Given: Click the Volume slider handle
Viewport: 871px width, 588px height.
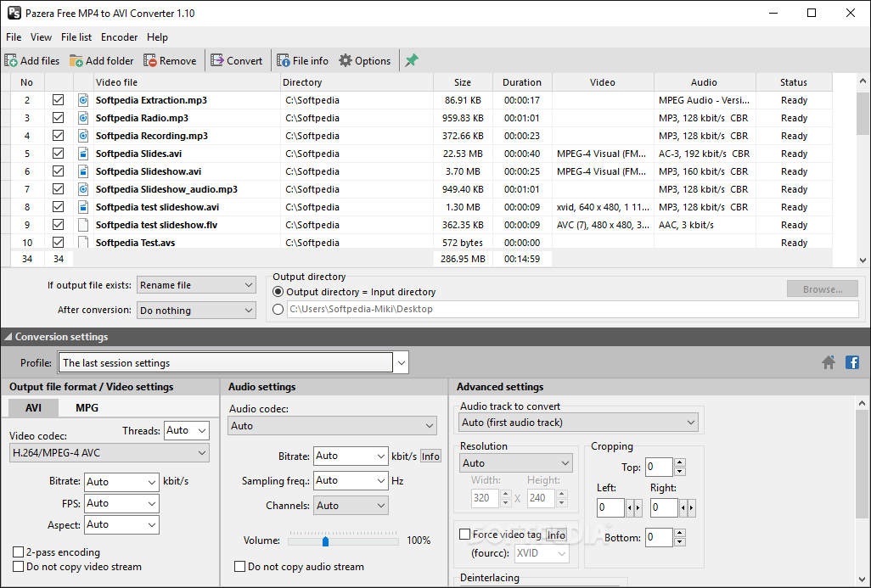Looking at the screenshot, I should point(324,540).
